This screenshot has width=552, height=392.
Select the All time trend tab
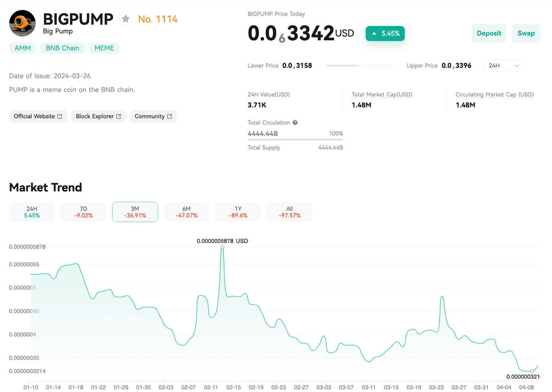pos(289,212)
